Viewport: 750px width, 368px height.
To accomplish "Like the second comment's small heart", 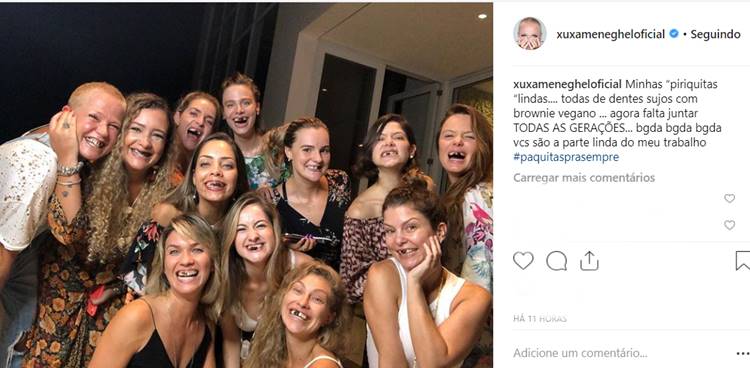I will coord(729,225).
